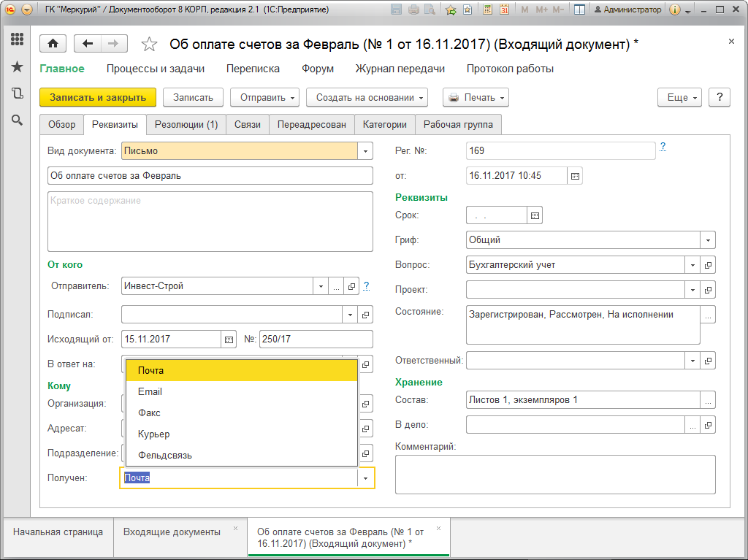Click the Записать button
748x560 pixels.
193,98
